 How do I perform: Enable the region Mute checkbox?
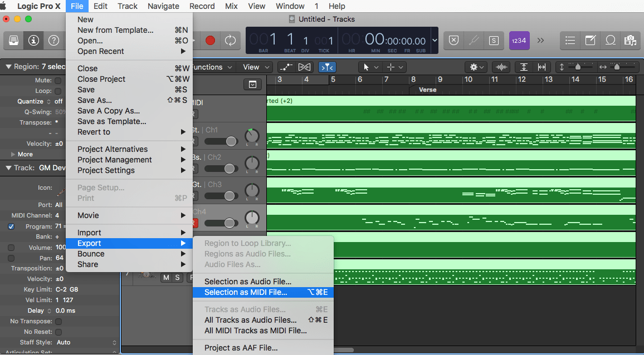(58, 81)
